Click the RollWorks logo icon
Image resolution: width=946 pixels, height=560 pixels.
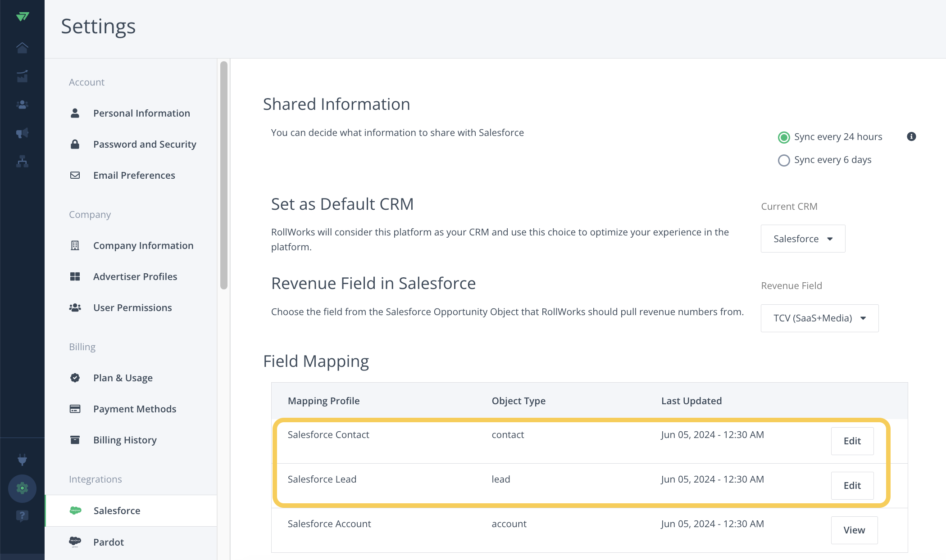[x=22, y=17]
